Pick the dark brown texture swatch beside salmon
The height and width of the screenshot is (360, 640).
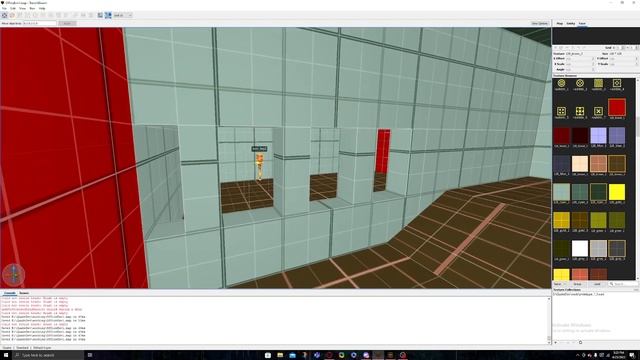click(x=617, y=164)
